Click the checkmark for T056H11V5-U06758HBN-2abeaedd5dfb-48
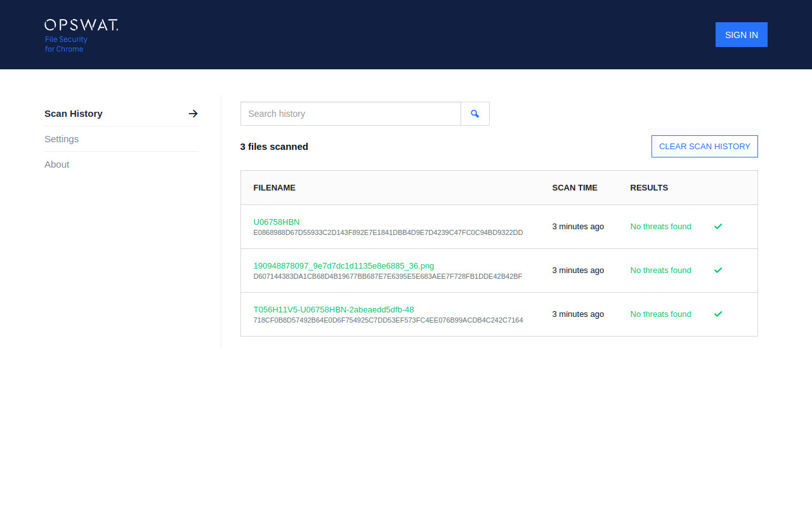Image resolution: width=812 pixels, height=508 pixels. point(718,314)
